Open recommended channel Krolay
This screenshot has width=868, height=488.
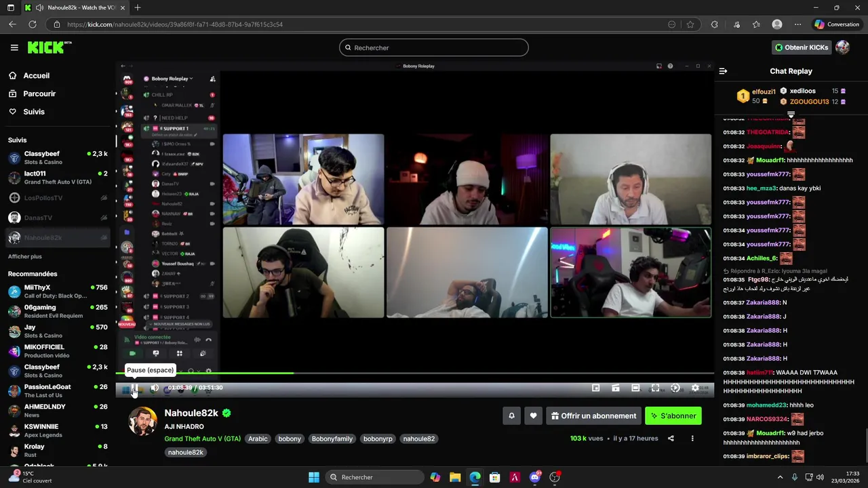(x=58, y=451)
